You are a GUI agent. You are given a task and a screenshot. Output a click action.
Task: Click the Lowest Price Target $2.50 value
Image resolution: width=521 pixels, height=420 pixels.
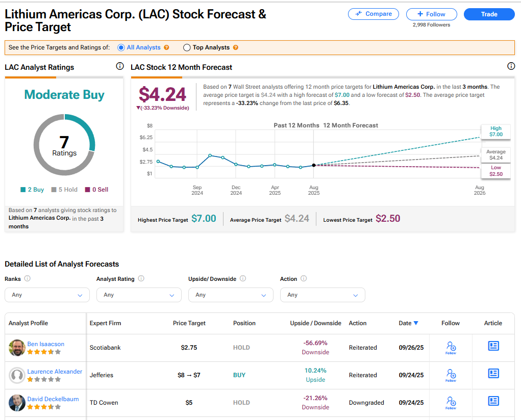point(388,219)
